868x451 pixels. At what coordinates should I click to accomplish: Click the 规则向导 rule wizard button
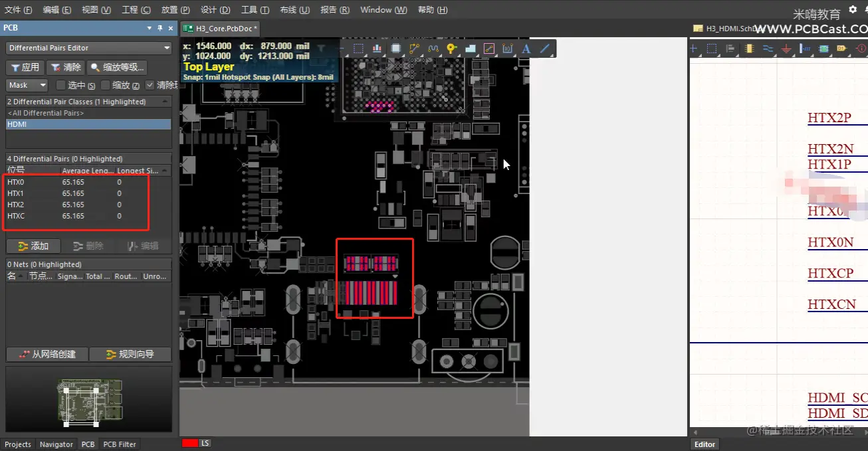pos(130,354)
